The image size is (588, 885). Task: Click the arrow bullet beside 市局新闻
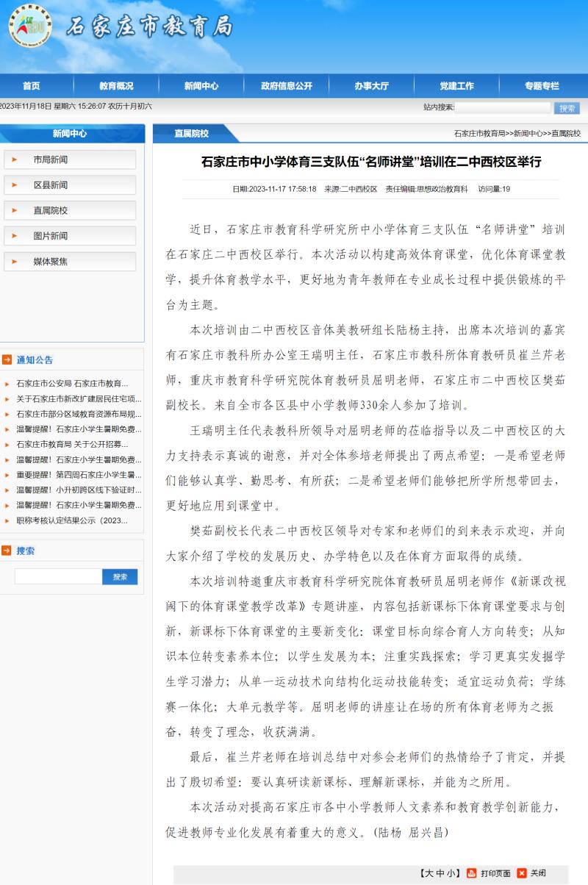pos(15,160)
